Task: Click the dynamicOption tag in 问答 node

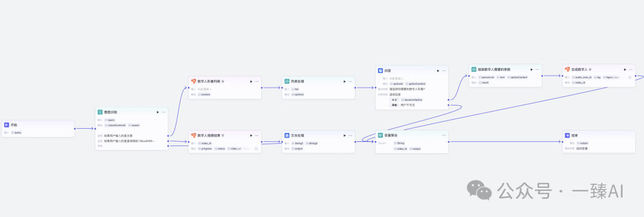Action: coord(411,100)
